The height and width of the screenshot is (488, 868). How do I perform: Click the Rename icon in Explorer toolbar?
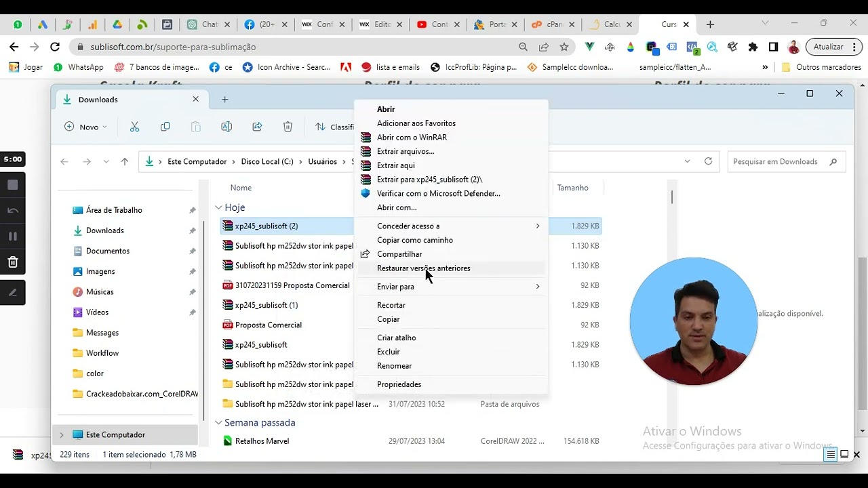tap(226, 127)
